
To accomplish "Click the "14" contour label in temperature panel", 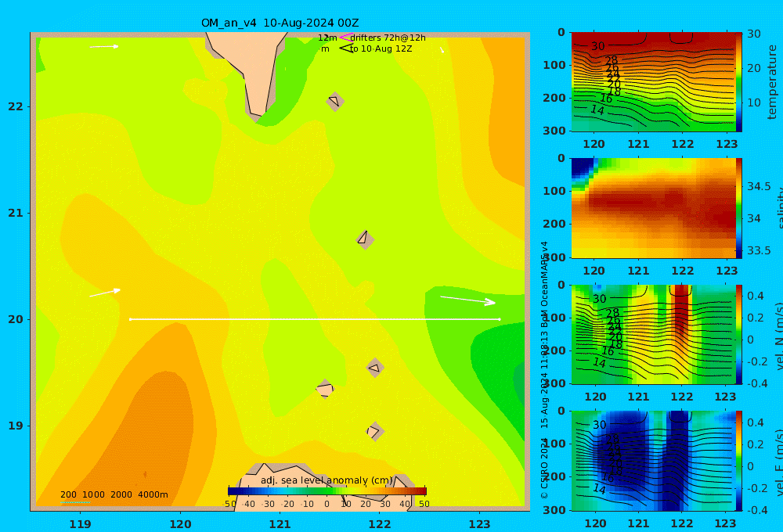I will pyautogui.click(x=597, y=110).
